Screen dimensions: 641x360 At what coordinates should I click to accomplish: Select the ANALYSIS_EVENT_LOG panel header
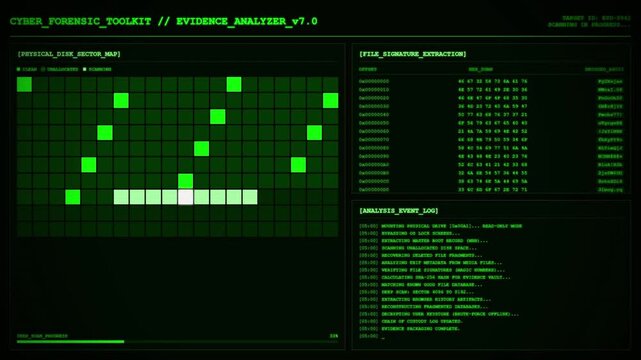(x=399, y=211)
